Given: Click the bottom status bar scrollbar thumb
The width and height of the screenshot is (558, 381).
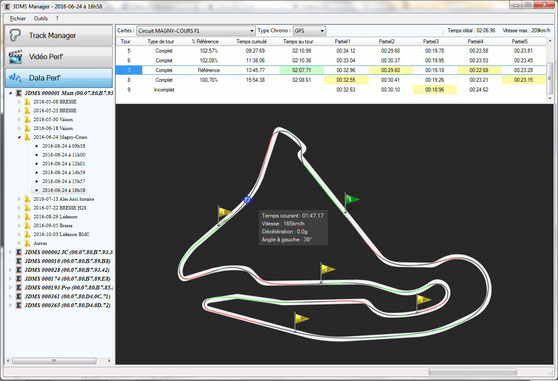Looking at the screenshot, I should pos(472,372).
